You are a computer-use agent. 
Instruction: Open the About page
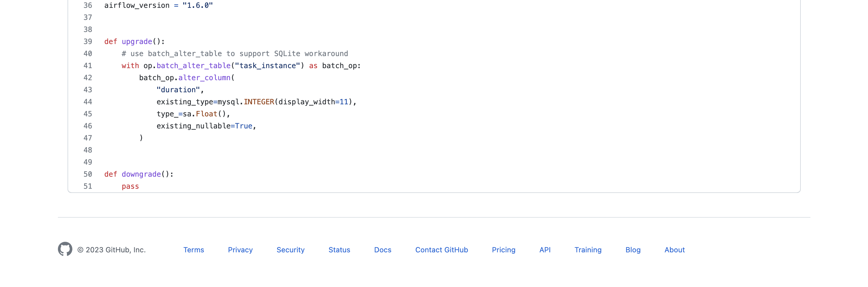[x=674, y=250]
